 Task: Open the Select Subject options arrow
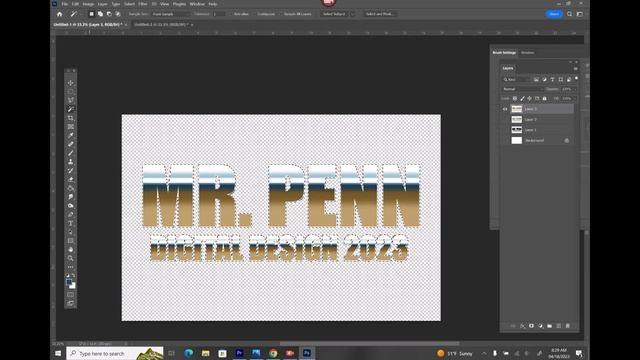point(353,14)
